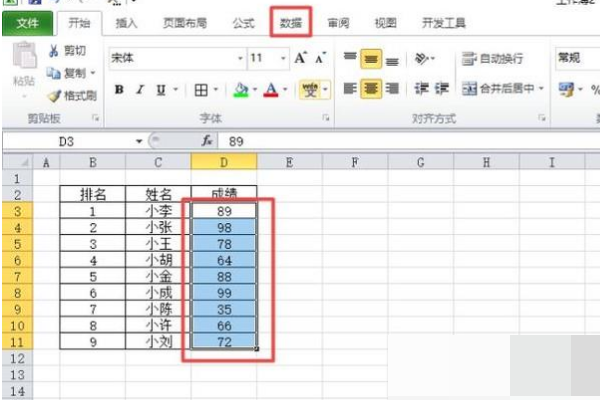Viewport: 600px width, 400px height.
Task: Open the fill color dropdown arrow
Action: pyautogui.click(x=255, y=90)
